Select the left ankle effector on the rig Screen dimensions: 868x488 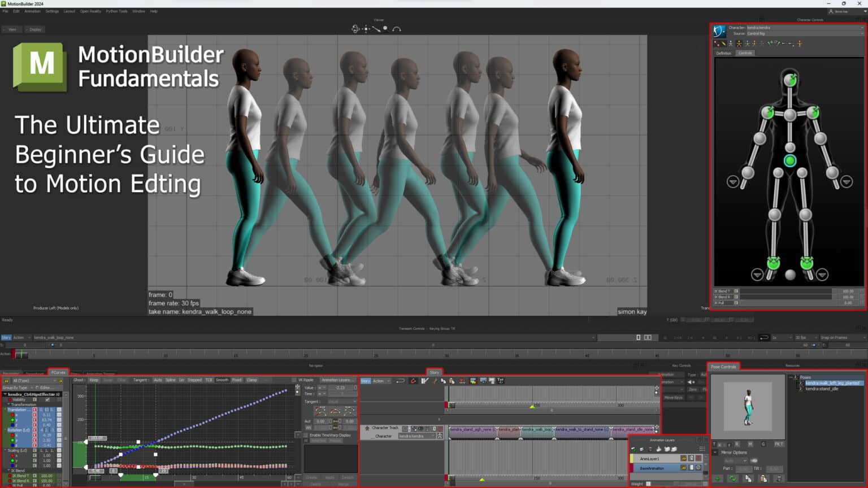[807, 264]
